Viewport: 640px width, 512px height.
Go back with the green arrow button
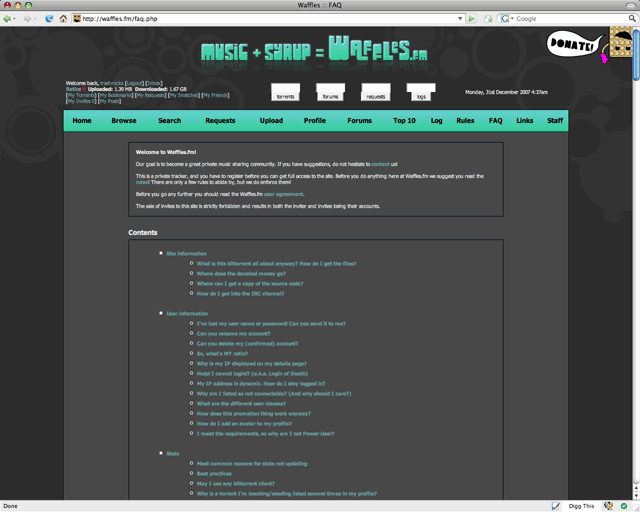[7, 19]
